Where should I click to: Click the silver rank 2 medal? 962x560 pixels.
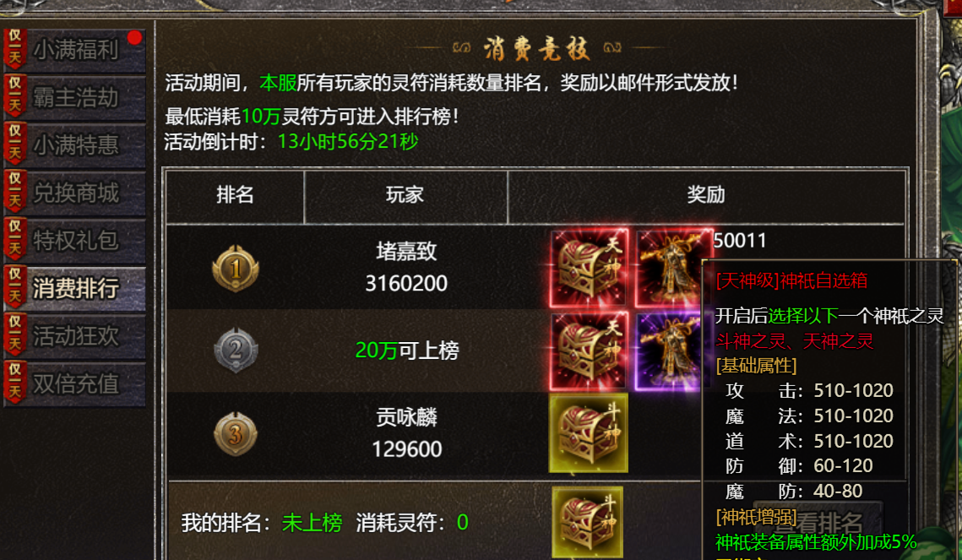pyautogui.click(x=236, y=351)
